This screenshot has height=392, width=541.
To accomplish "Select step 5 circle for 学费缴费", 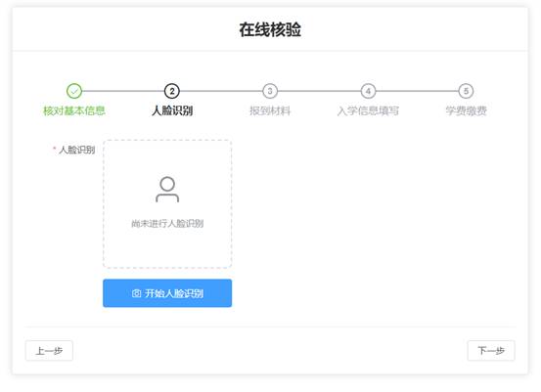I will click(x=466, y=91).
